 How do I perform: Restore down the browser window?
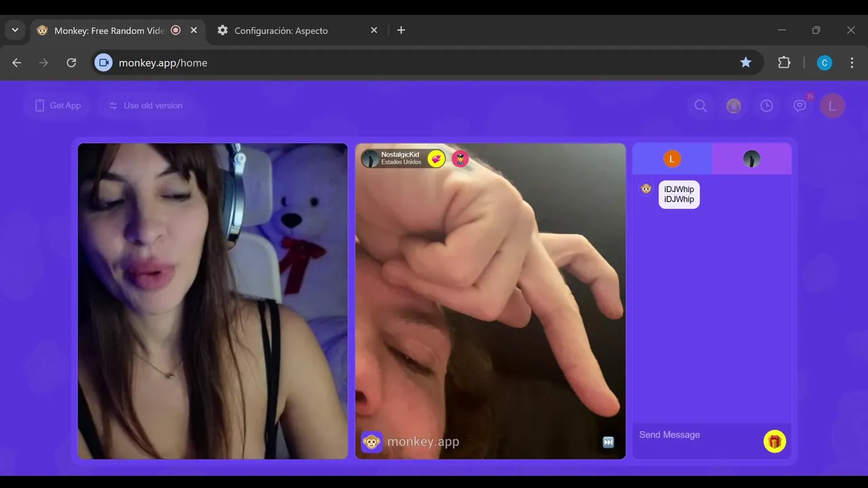tap(816, 30)
